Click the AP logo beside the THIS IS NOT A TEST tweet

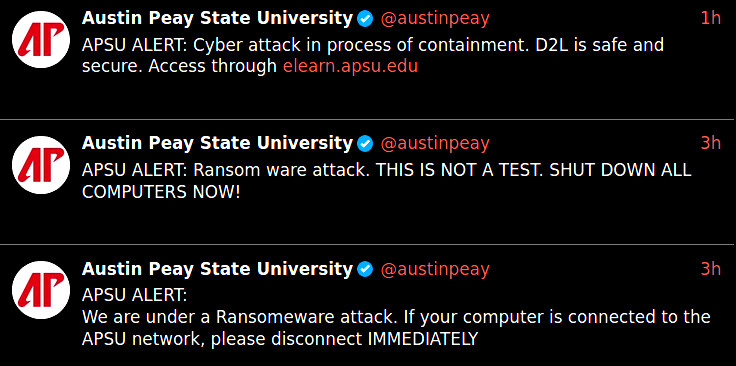point(41,165)
